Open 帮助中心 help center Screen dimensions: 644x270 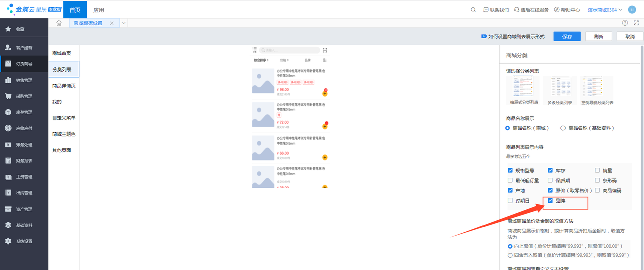coord(567,10)
